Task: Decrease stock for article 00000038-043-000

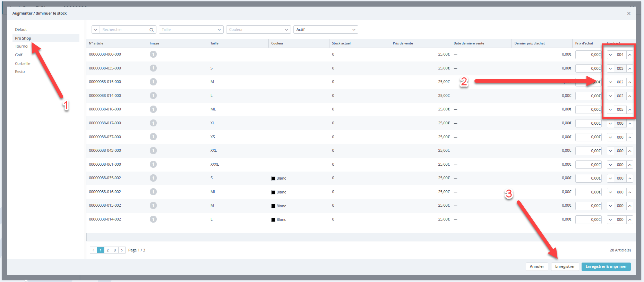Action: [x=610, y=151]
